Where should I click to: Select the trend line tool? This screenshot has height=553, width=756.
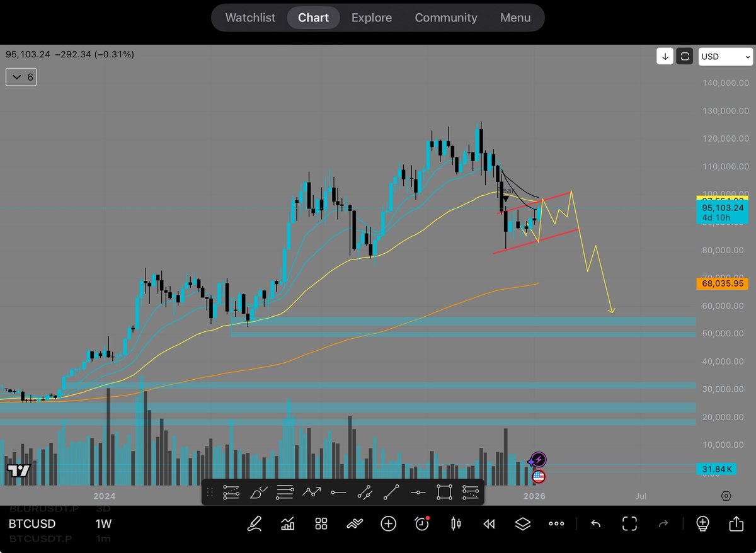[x=391, y=492]
